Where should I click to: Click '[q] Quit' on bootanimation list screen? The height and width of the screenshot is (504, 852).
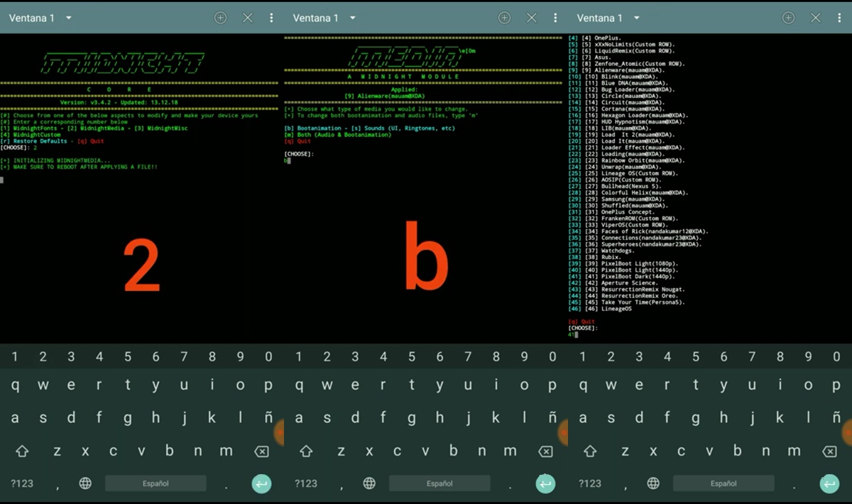(581, 322)
